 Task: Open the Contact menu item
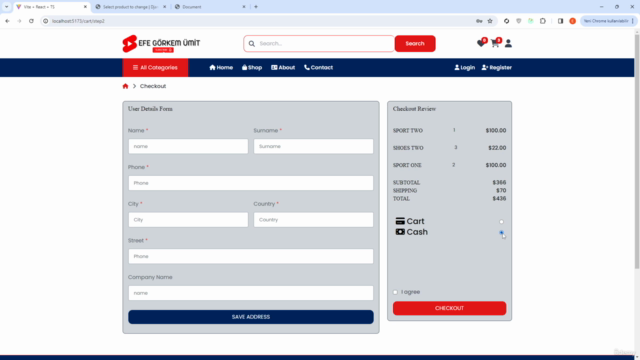click(x=318, y=68)
